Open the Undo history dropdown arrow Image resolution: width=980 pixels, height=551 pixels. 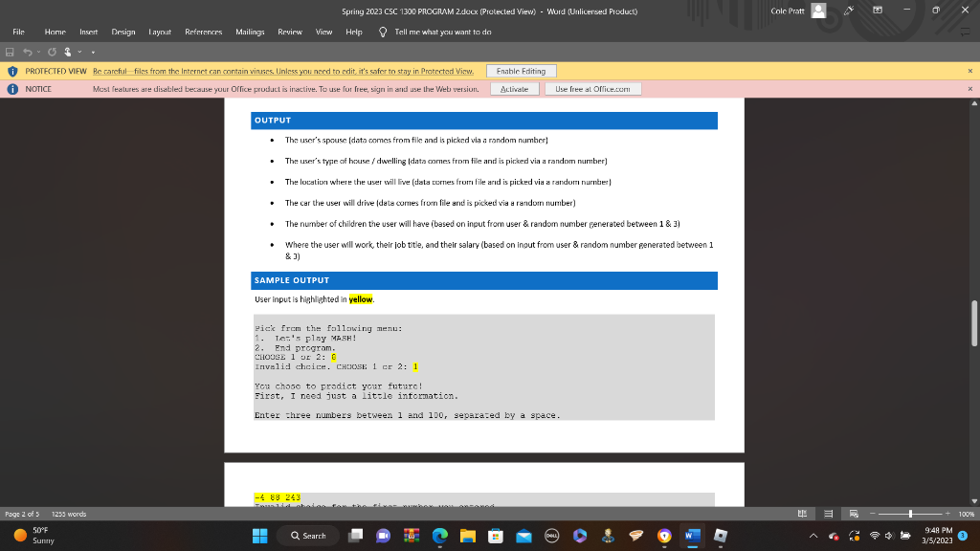click(38, 52)
